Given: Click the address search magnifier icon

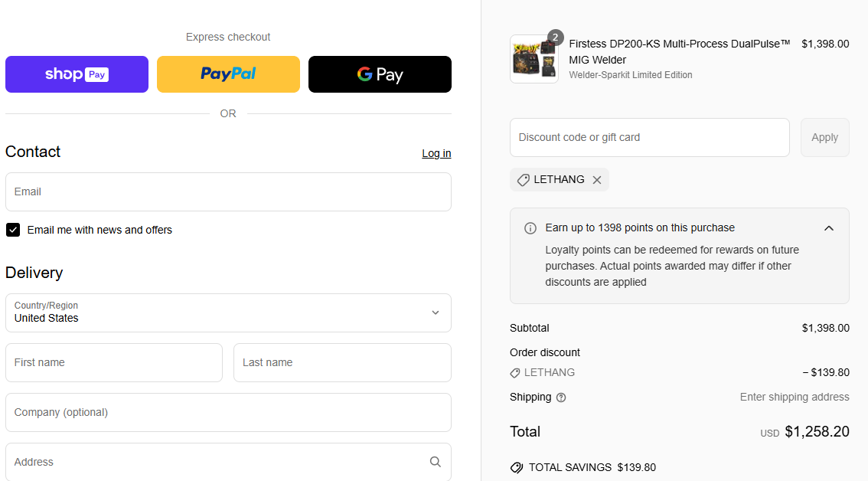Looking at the screenshot, I should point(435,462).
